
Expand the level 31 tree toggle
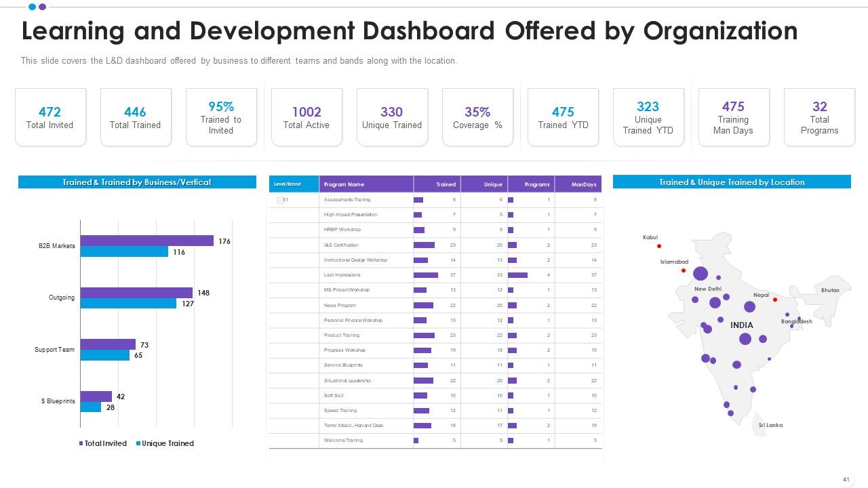tap(279, 200)
